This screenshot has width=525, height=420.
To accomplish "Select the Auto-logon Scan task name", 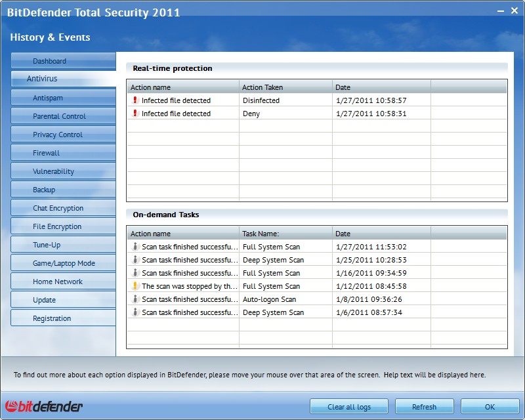I will coord(269,299).
